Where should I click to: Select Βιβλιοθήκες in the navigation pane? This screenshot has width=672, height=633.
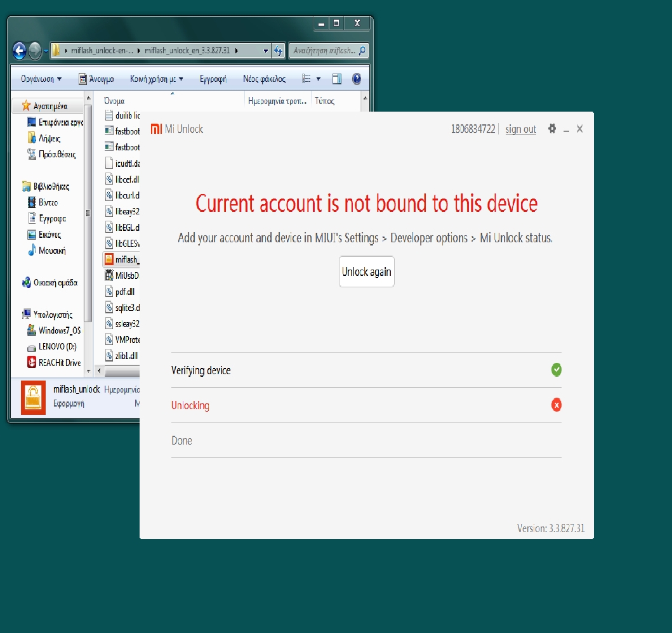coord(46,186)
